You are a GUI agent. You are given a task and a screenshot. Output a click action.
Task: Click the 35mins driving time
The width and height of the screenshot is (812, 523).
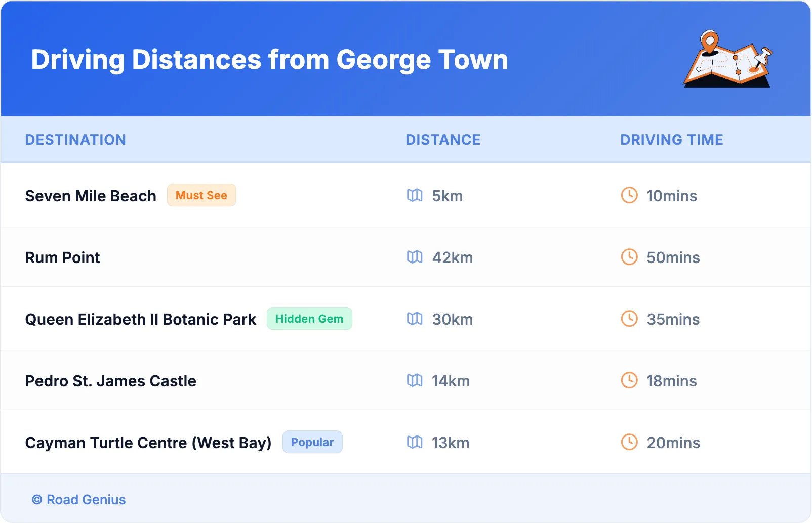coord(673,319)
